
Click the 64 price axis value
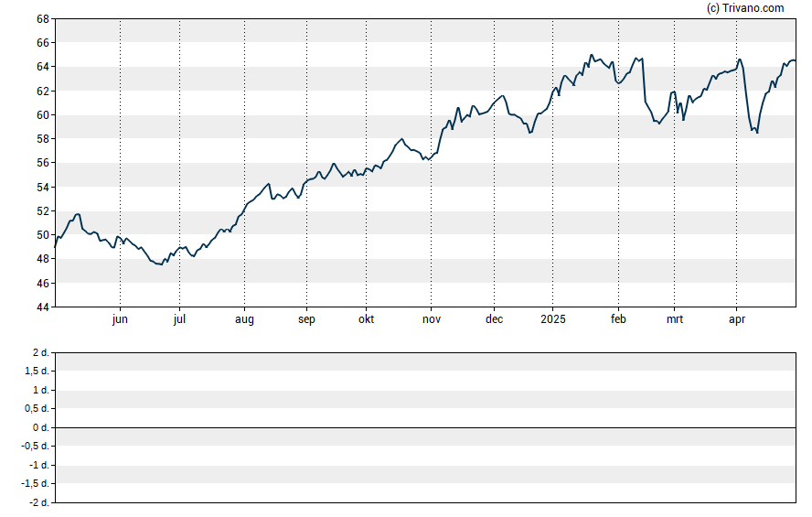[42, 67]
